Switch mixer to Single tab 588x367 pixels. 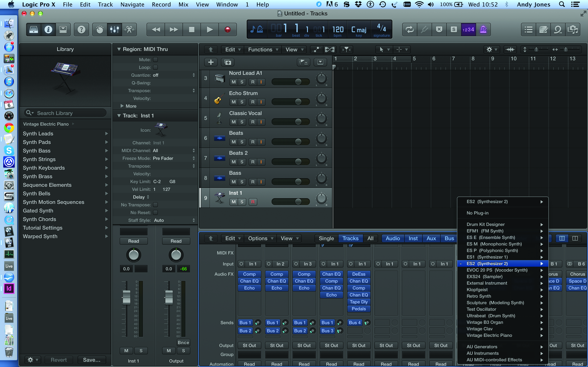(x=326, y=238)
